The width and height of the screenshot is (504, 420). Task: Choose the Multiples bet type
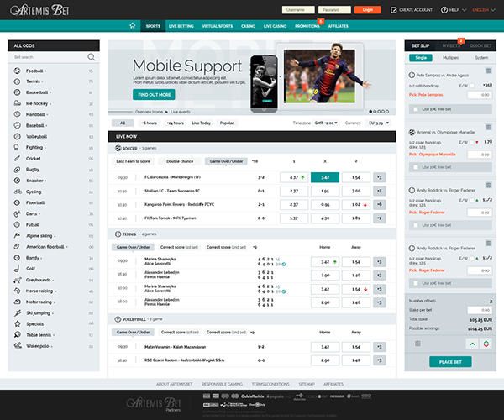coord(450,58)
